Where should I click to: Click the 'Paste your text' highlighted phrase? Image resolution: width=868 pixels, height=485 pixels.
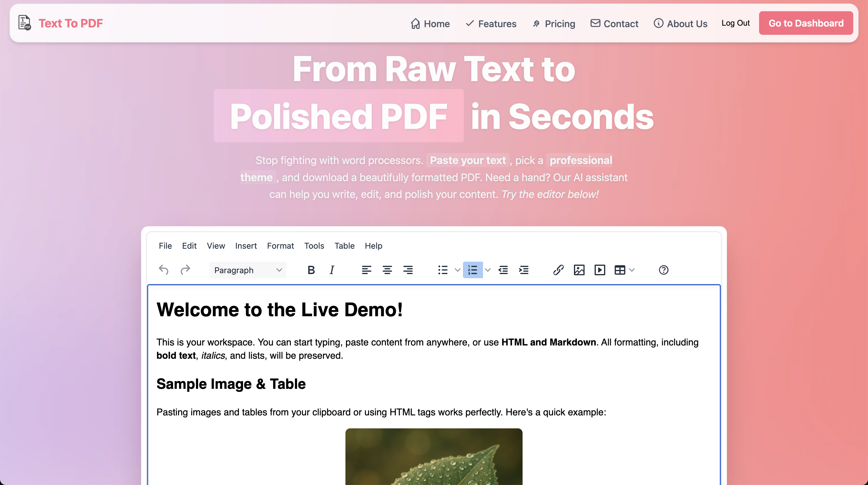(468, 160)
